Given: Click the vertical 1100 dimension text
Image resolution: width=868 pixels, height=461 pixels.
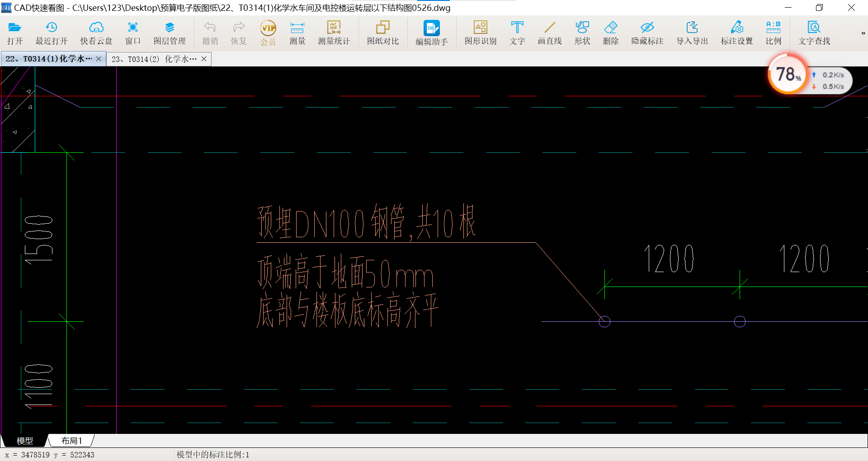Looking at the screenshot, I should 38,386.
